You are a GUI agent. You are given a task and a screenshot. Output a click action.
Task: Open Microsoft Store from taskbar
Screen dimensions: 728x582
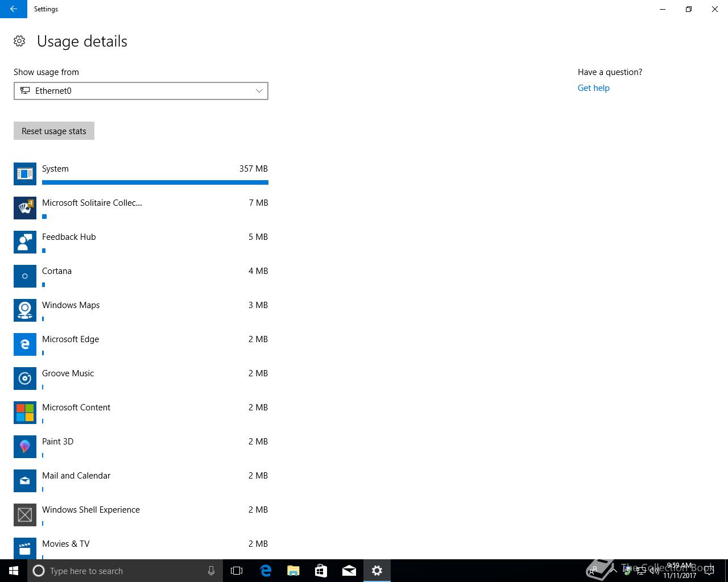pyautogui.click(x=321, y=571)
